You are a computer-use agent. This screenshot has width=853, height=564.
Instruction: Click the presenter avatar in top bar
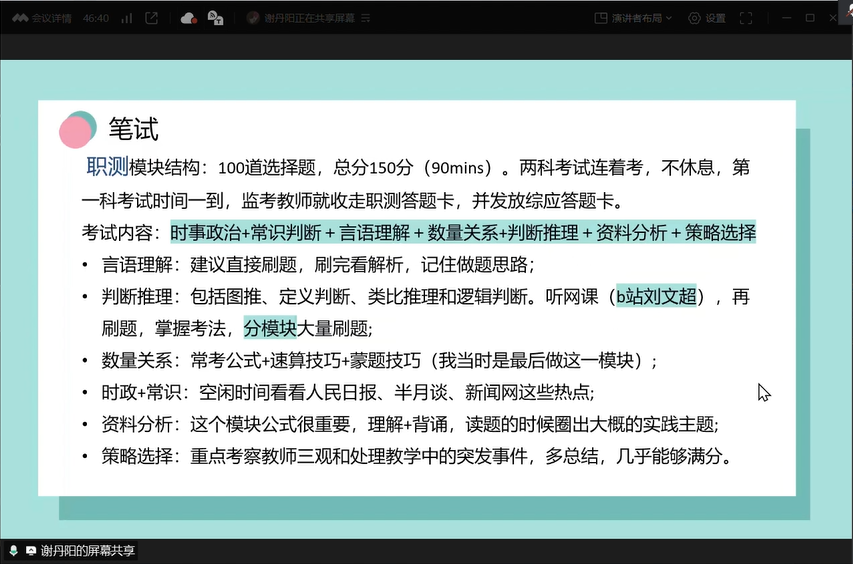tap(253, 18)
